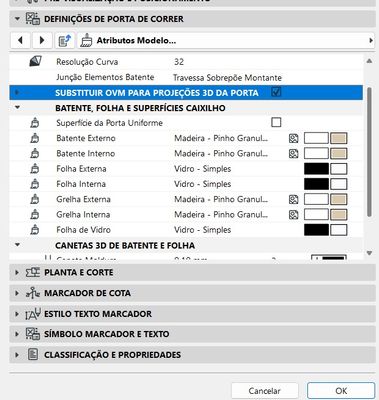The image size is (379, 400).
Task: Click texture icon in Batente Externo row
Action: (293, 138)
